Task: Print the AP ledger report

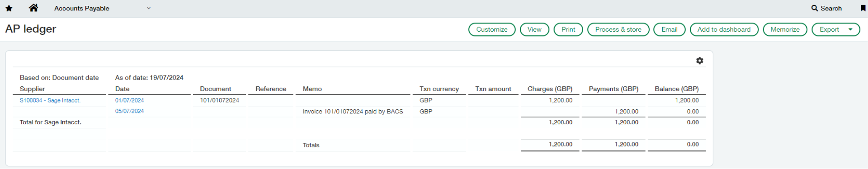Action: 568,29
